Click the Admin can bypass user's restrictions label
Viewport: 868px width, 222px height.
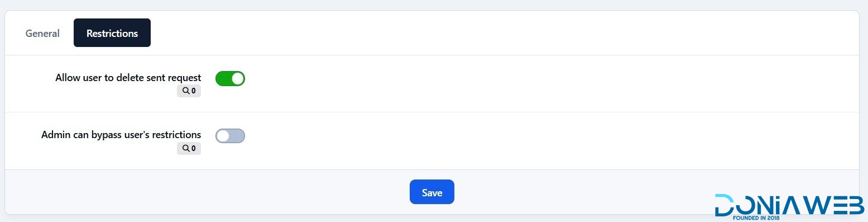(121, 135)
